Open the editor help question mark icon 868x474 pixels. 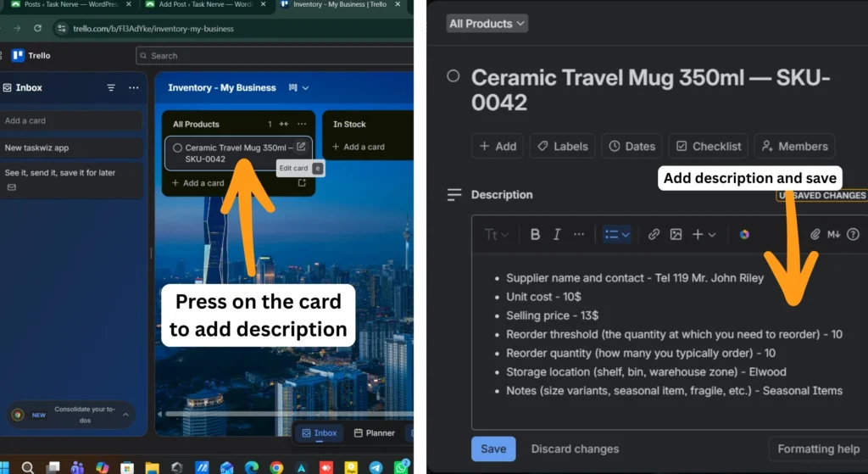(853, 234)
